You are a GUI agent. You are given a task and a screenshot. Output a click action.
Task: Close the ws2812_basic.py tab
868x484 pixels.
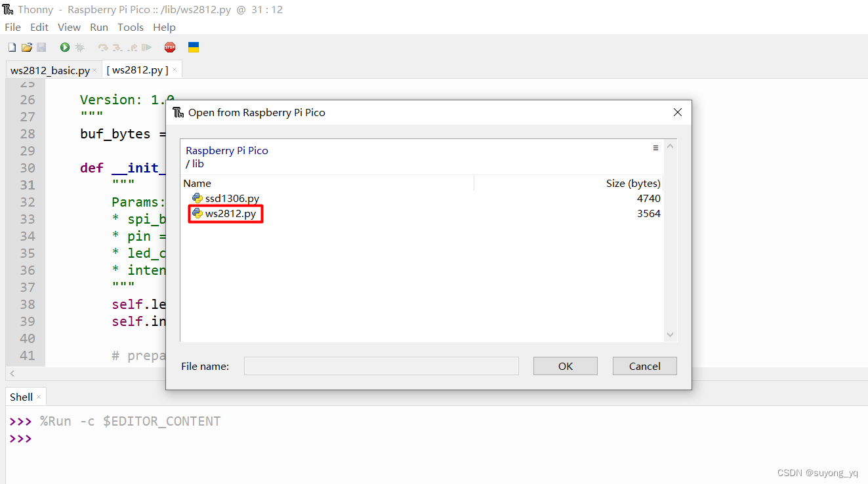[94, 70]
